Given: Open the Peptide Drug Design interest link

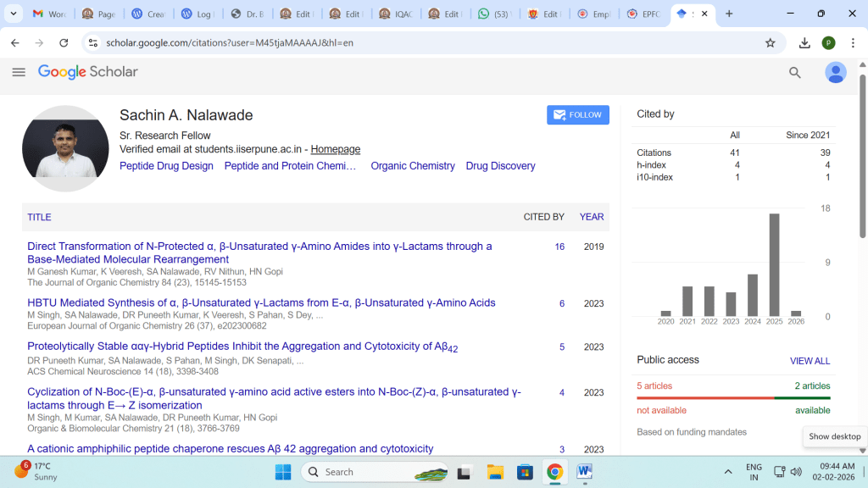Looking at the screenshot, I should 166,166.
